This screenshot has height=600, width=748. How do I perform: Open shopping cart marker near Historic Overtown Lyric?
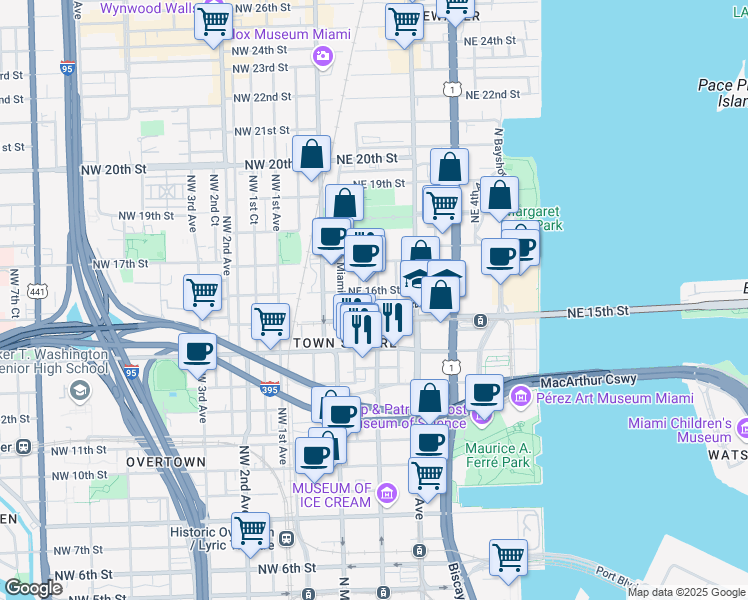(x=250, y=531)
